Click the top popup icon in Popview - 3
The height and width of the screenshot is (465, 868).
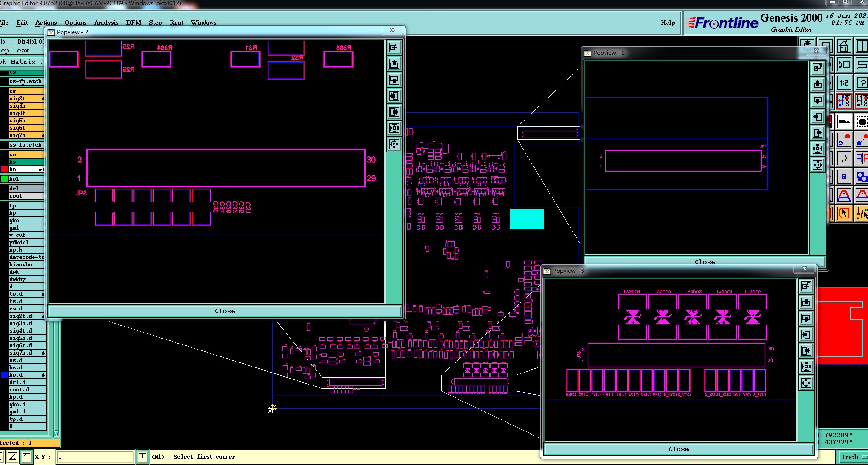(x=806, y=286)
